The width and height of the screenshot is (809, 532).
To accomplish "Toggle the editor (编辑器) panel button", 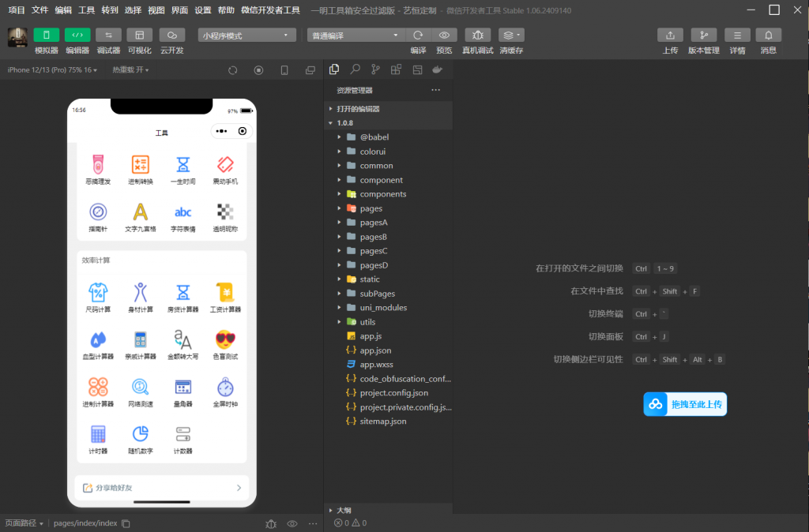I will click(77, 35).
